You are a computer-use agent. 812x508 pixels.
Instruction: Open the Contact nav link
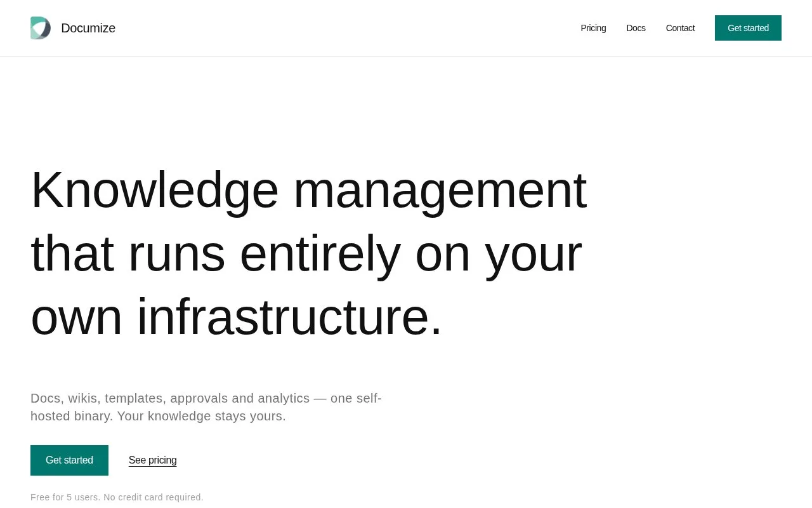point(680,28)
